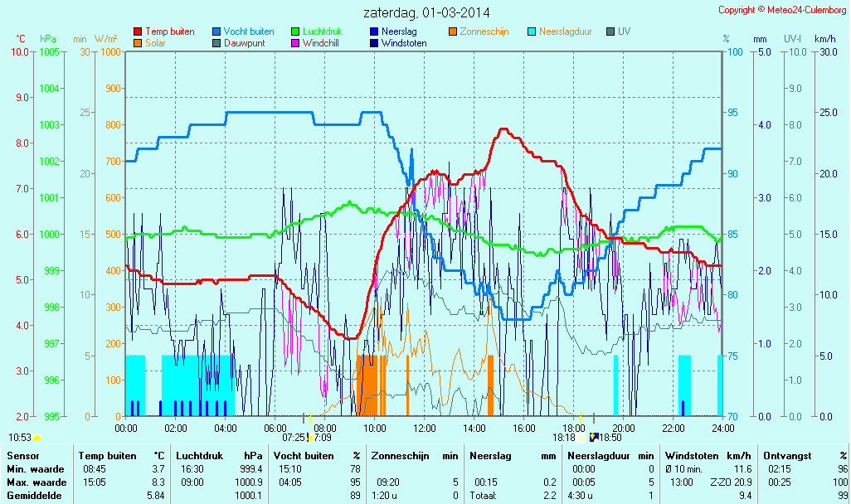Select the Luchtdruk hPa table header
851x504 pixels.
click(219, 456)
